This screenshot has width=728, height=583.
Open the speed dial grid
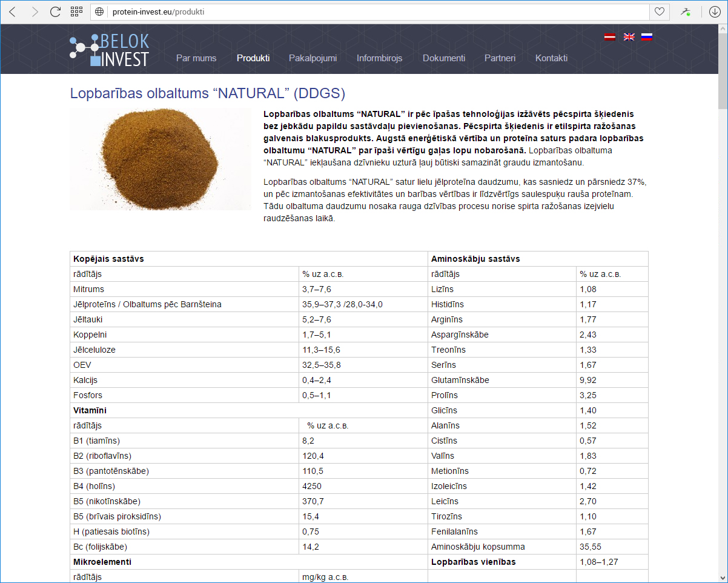pos(76,12)
